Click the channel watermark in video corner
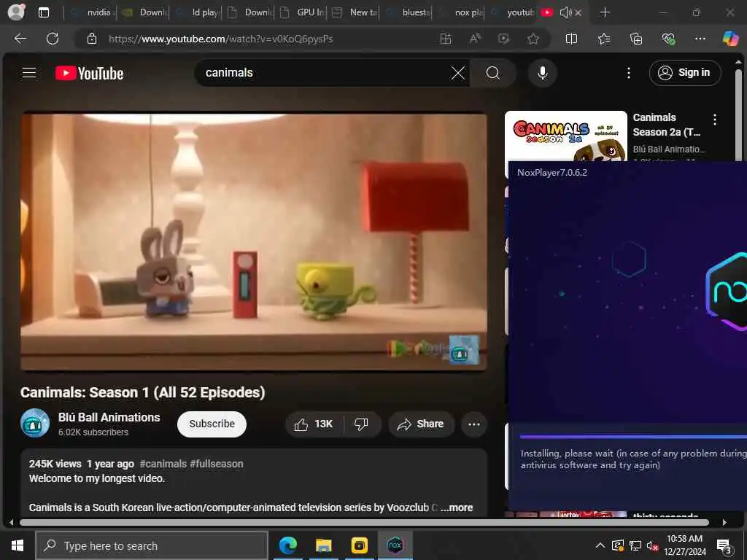747x560 pixels. 463,349
